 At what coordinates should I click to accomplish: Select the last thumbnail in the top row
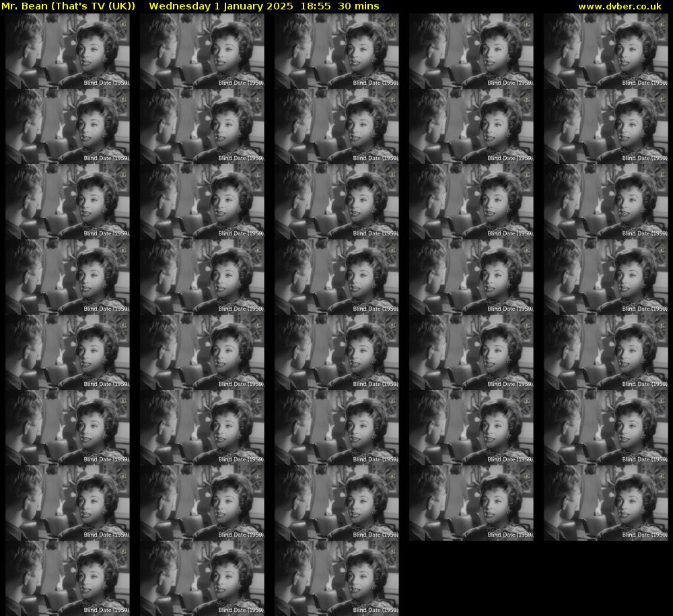pos(606,51)
